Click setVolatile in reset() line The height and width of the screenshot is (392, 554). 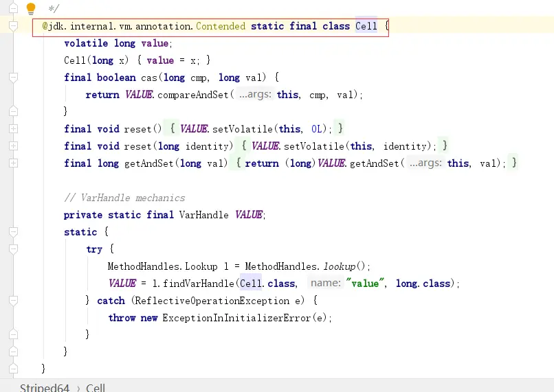click(x=243, y=129)
